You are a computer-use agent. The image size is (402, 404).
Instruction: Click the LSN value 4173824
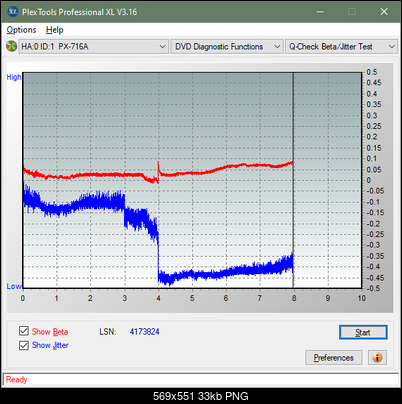tap(144, 332)
